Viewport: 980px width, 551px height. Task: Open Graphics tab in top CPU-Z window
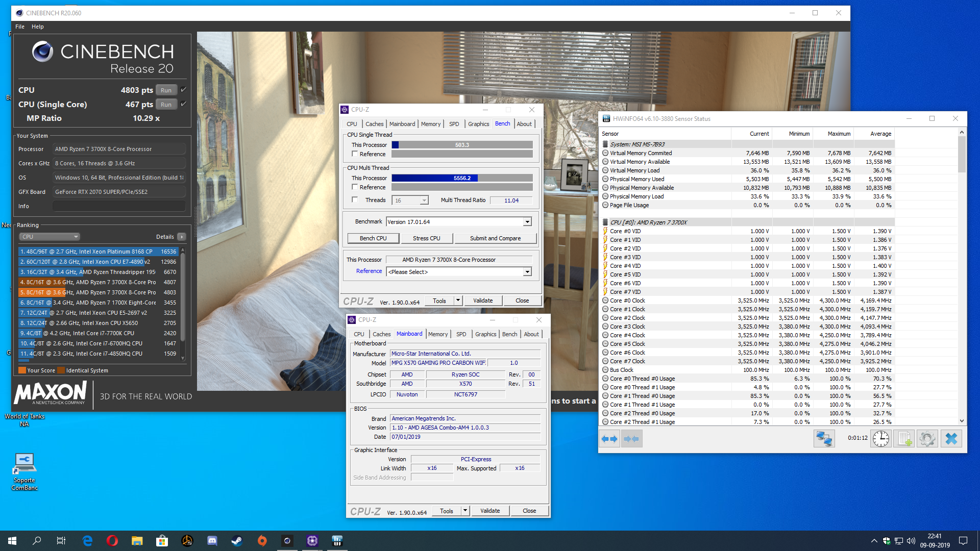click(x=478, y=124)
